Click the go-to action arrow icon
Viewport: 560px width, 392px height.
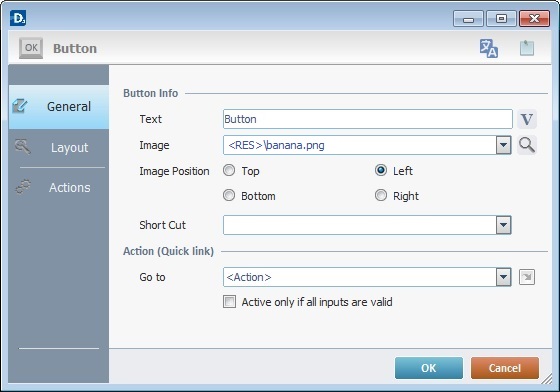point(527,277)
